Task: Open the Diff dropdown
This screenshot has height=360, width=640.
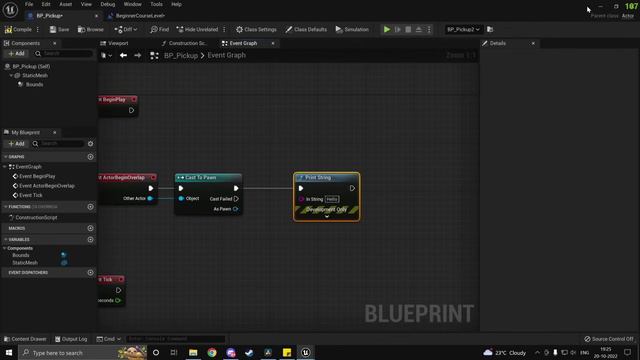Action: 126,29
